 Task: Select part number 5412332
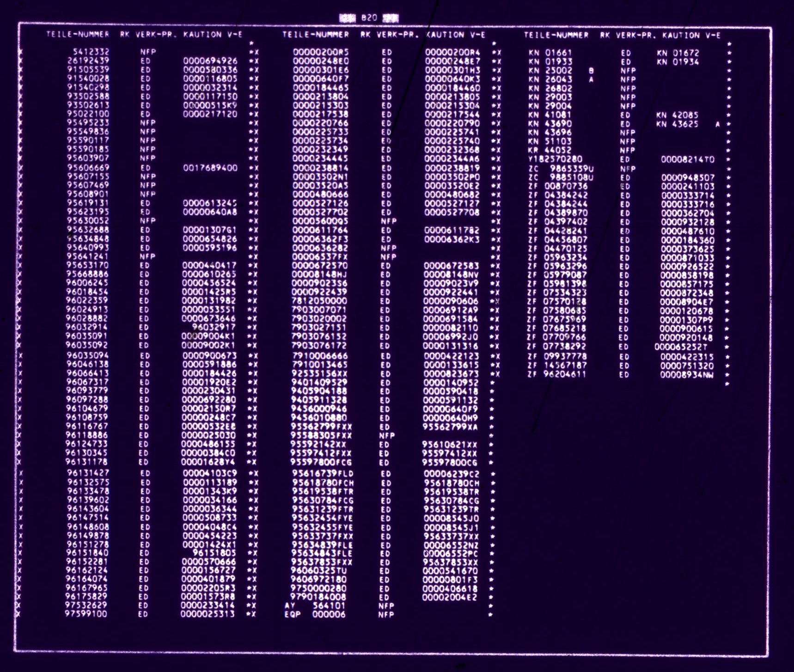coord(91,52)
